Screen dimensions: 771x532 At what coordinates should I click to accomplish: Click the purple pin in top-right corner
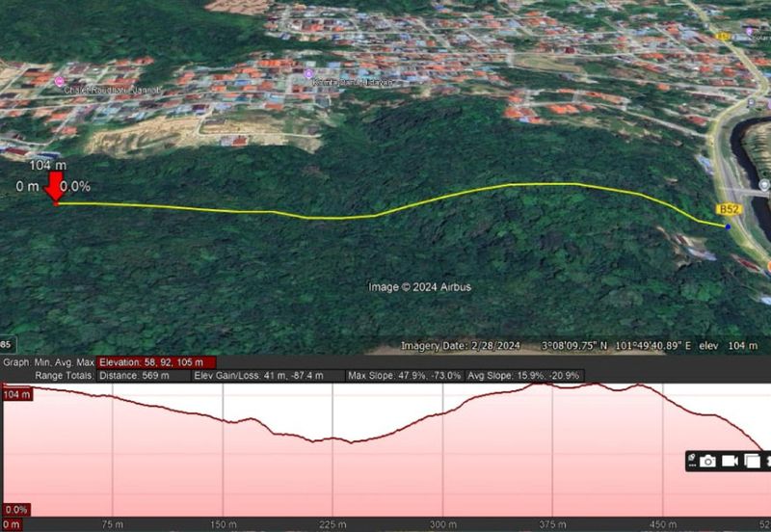(750, 32)
